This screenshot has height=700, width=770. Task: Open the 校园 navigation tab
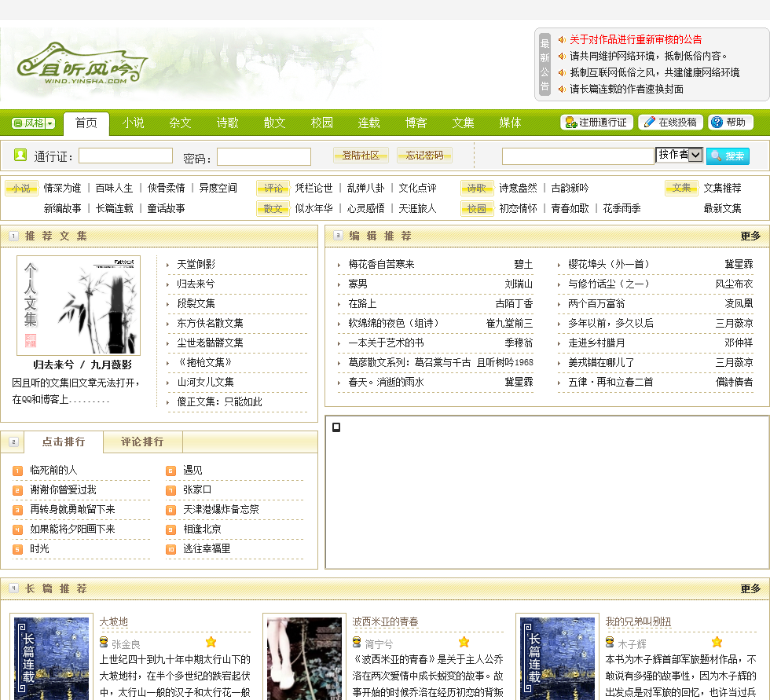321,123
